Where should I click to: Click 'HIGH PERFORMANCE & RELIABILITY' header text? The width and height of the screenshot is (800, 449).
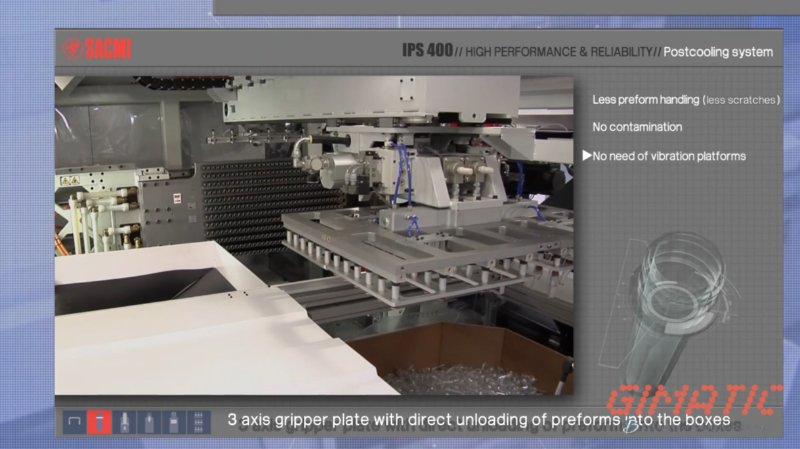(559, 52)
